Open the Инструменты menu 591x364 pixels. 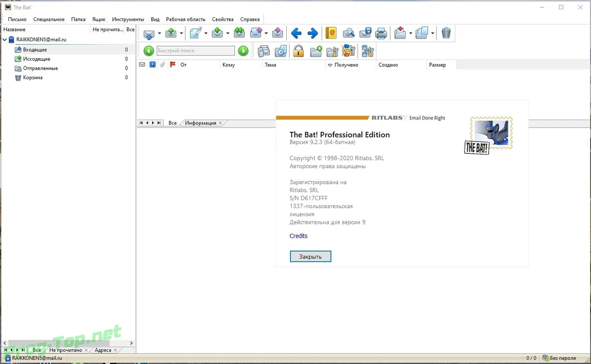(128, 19)
